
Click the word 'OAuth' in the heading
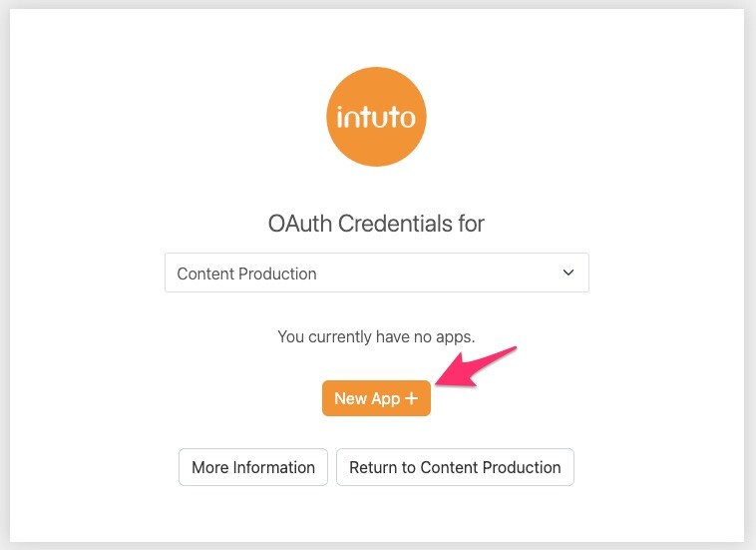(x=301, y=224)
